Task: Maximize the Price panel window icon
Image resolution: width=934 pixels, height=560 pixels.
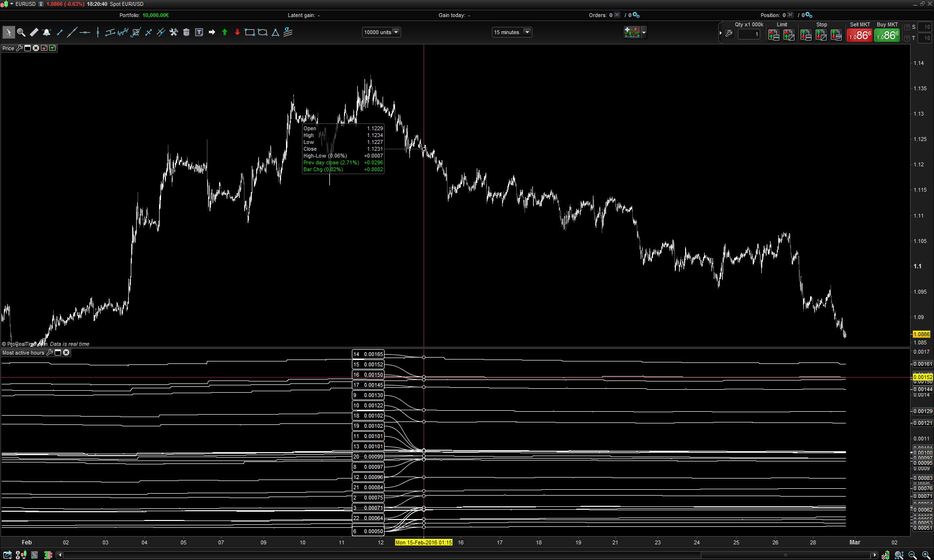Action: pos(28,48)
